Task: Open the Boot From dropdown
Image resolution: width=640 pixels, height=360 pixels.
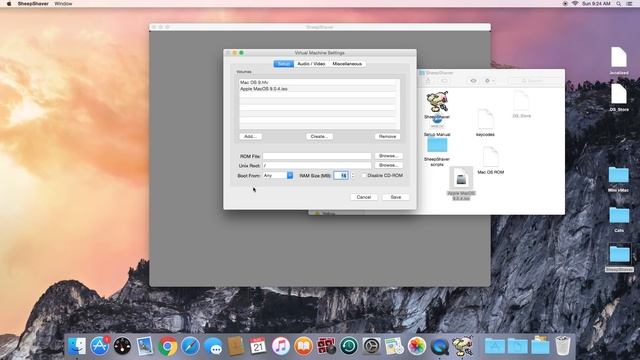Action: click(278, 176)
